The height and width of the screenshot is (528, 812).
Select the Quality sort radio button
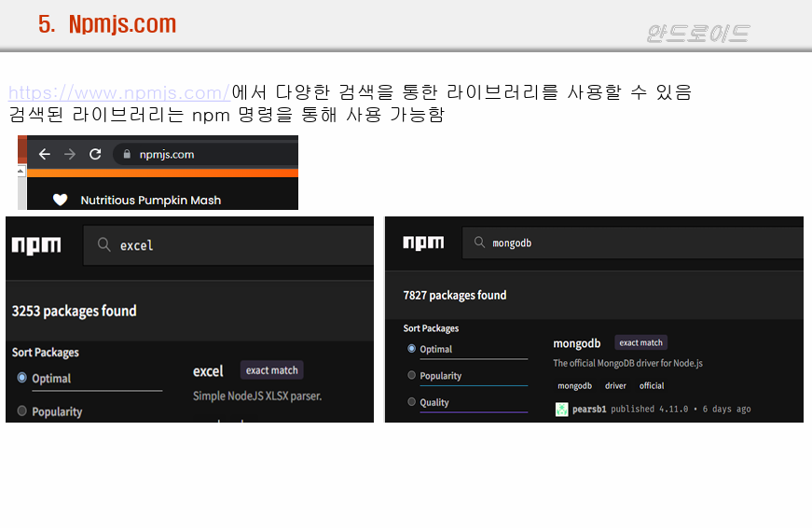[x=412, y=401]
